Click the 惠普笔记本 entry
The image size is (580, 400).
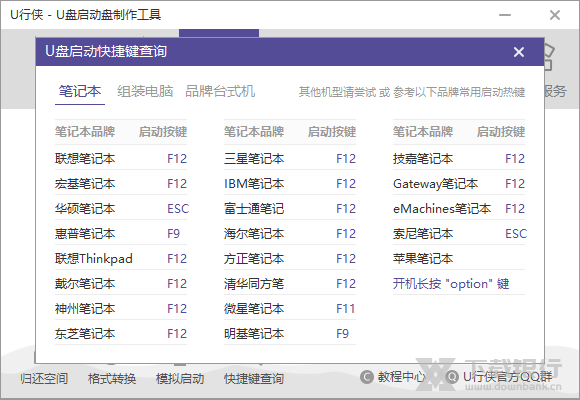pos(85,233)
